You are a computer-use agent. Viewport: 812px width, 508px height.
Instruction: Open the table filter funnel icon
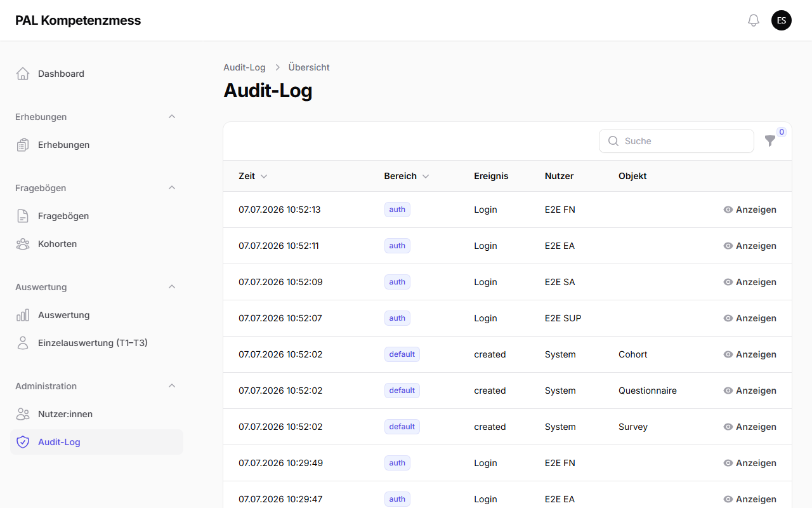770,141
